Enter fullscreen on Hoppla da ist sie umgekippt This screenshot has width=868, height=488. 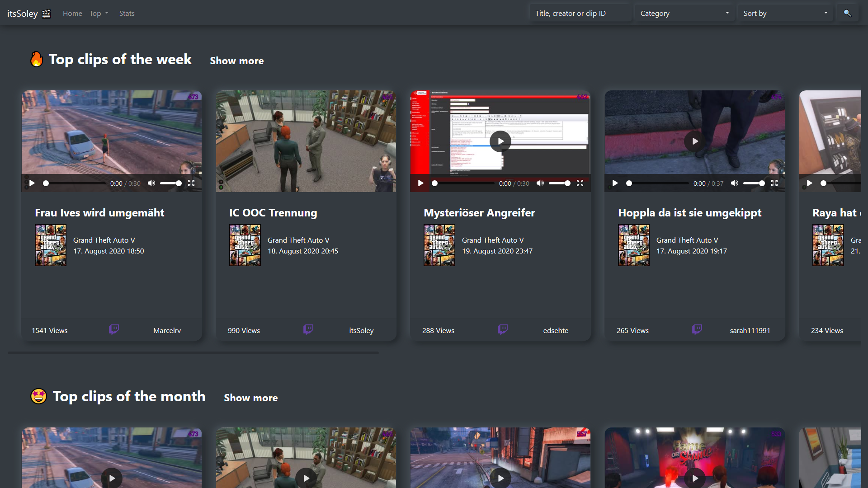pyautogui.click(x=774, y=183)
